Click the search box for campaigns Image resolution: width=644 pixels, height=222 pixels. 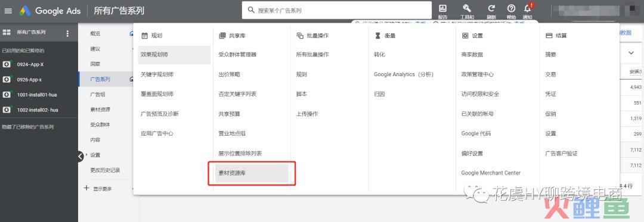[337, 10]
